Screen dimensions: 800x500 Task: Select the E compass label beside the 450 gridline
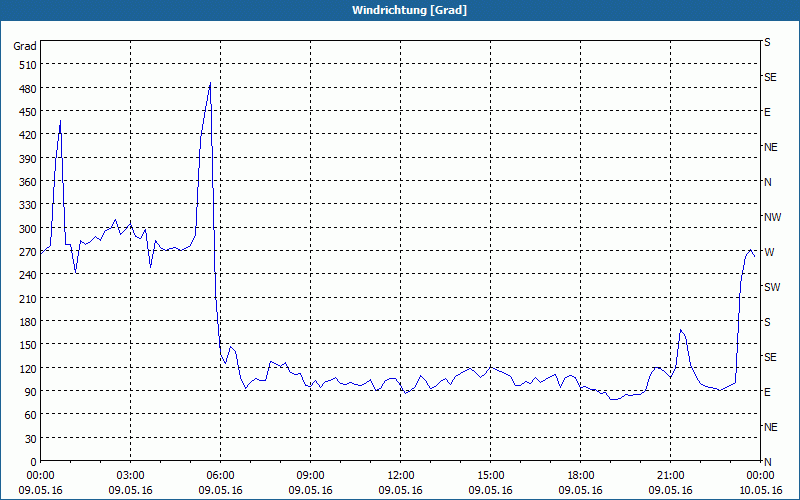(x=767, y=112)
